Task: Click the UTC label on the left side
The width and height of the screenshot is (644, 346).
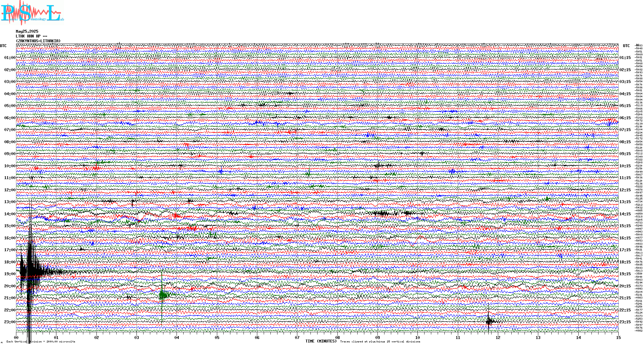Action: pyautogui.click(x=3, y=46)
